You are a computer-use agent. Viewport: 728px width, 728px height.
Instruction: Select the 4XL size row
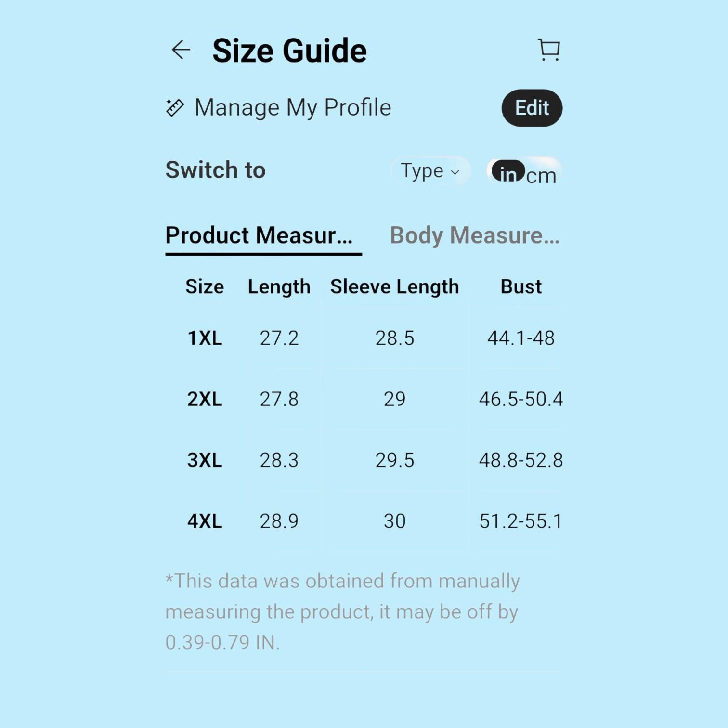[364, 521]
